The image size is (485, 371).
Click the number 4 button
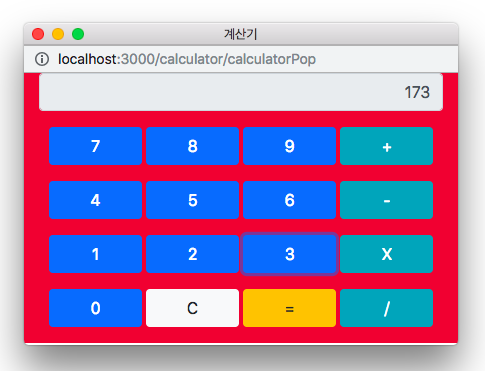click(95, 200)
